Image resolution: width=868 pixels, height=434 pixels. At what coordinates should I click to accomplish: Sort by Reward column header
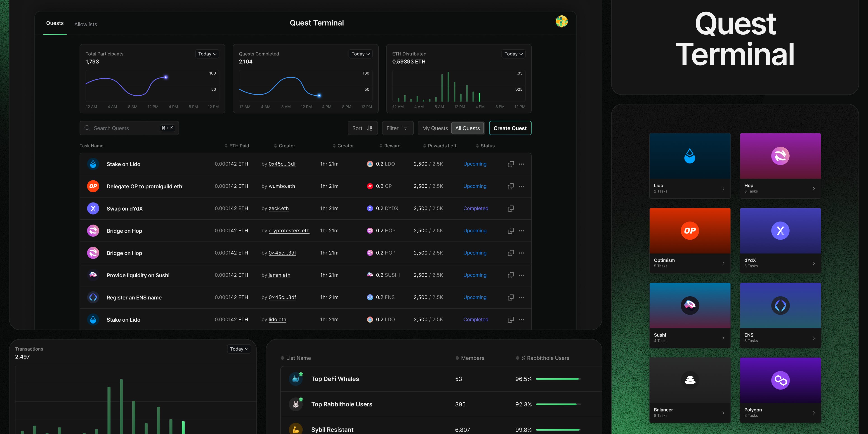390,146
